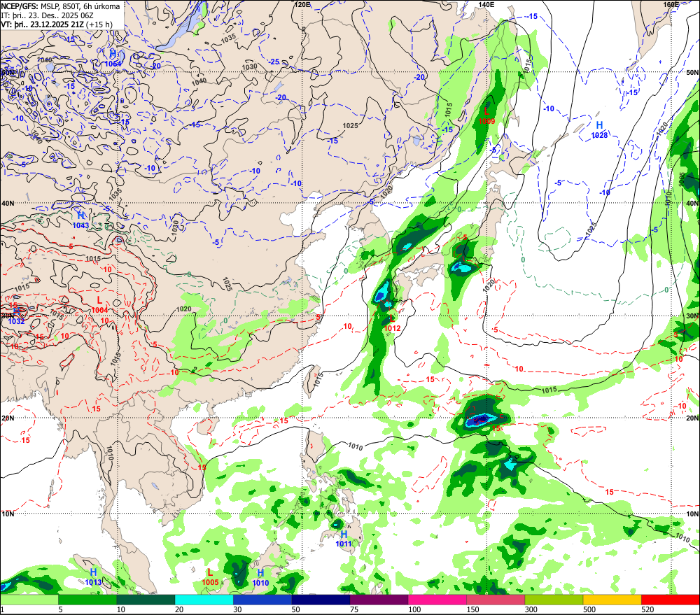The height and width of the screenshot is (615, 700).
Task: Click the header line 'NCEP/GFS: MSLP, 850T, 6h úrkoma'
Action: [60, 6]
